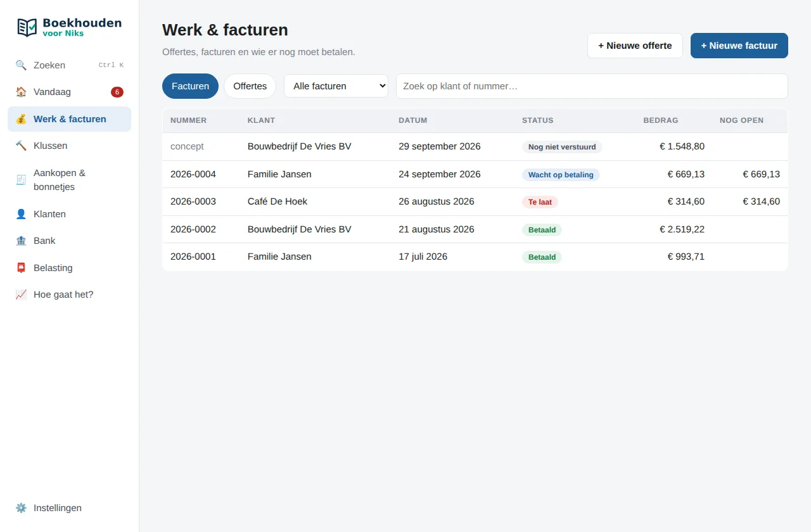
Task: Click the magnifier icon beside Zoeken
Action: point(21,65)
